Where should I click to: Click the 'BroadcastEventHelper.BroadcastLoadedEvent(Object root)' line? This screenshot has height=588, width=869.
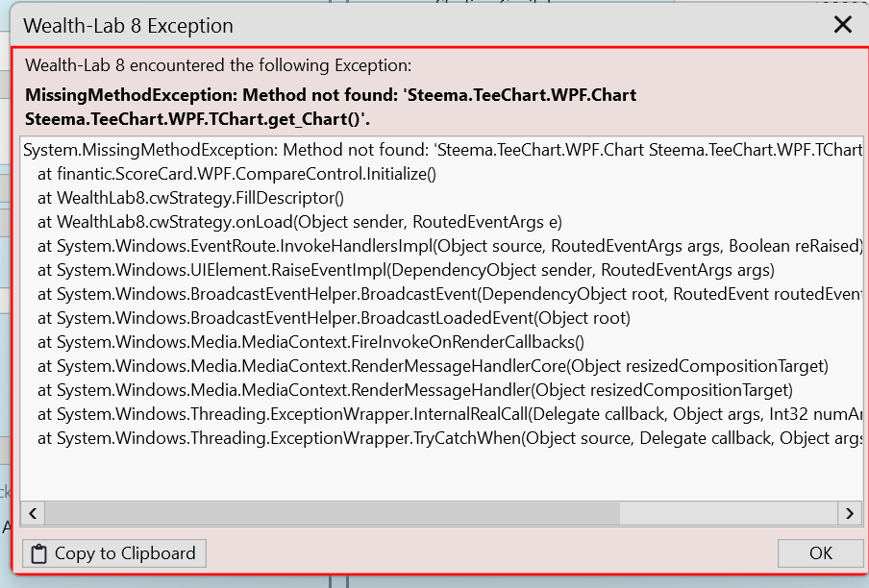pos(335,318)
